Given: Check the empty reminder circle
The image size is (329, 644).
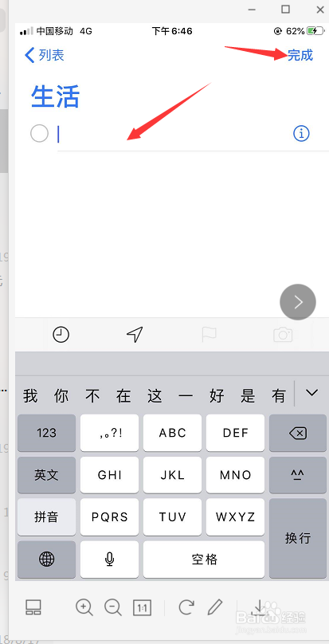Looking at the screenshot, I should [39, 133].
